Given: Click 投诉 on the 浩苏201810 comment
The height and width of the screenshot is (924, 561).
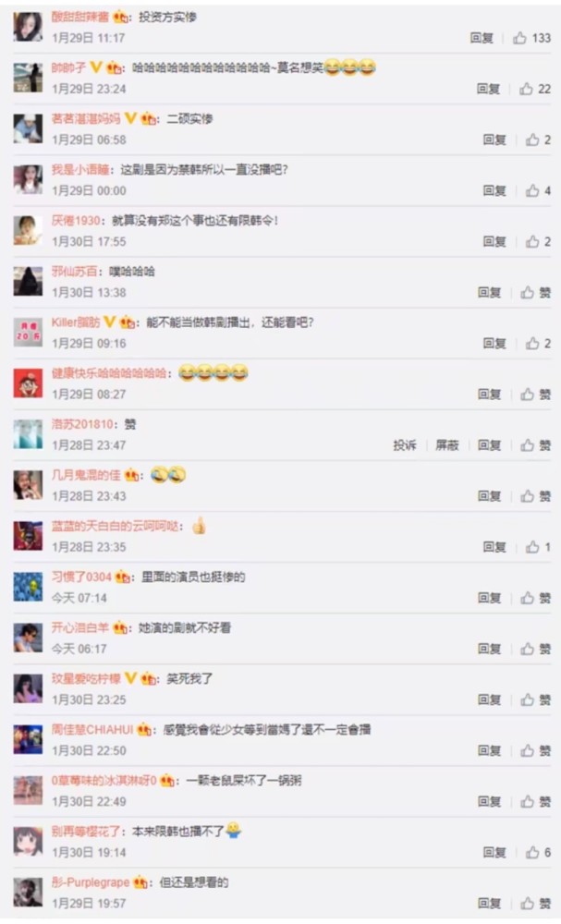Looking at the screenshot, I should (x=405, y=445).
